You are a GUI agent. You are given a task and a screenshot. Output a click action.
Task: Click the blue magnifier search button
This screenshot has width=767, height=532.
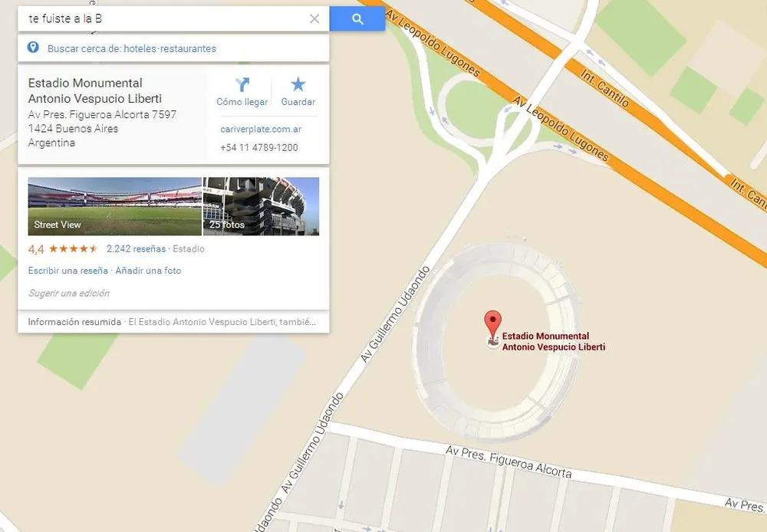357,19
